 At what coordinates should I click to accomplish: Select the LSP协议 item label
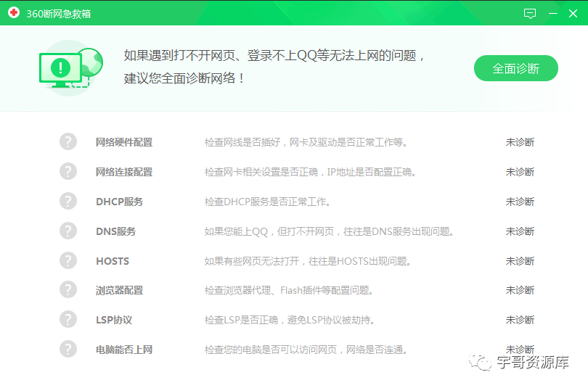pos(114,320)
